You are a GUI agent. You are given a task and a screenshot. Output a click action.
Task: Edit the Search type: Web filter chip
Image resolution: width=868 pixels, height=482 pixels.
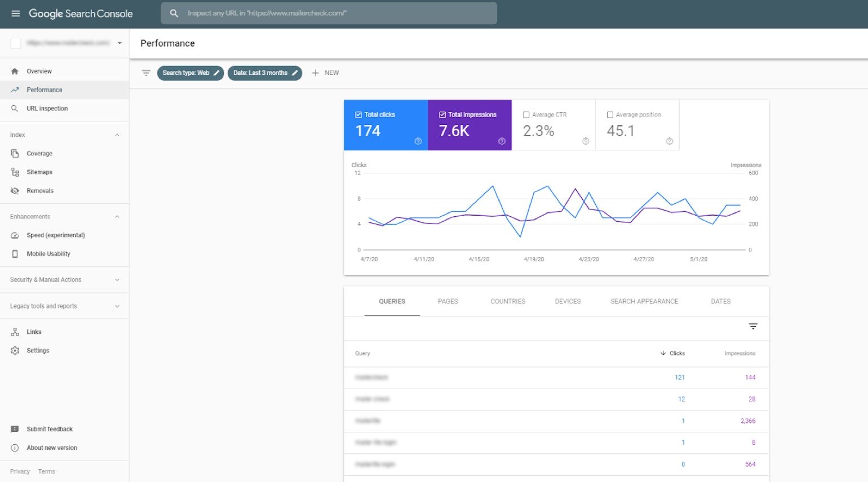(x=191, y=73)
